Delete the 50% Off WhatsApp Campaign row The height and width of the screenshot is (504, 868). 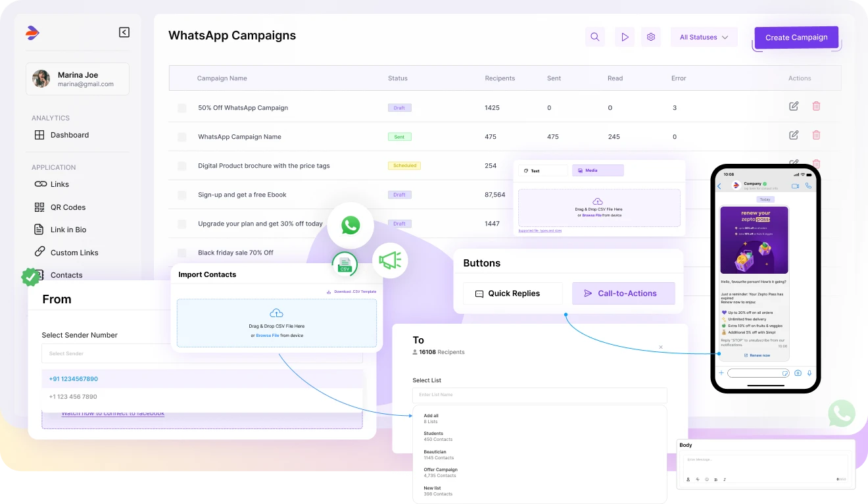816,106
